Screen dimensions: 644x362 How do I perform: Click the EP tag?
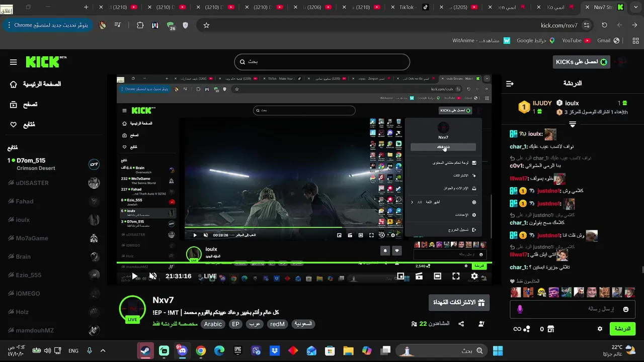[x=235, y=324]
